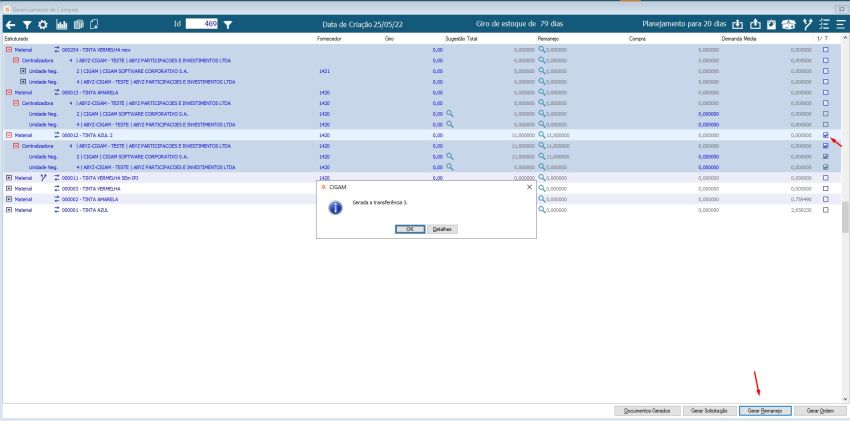Click the export tray upload icon
This screenshot has height=421, width=850.
tap(755, 24)
